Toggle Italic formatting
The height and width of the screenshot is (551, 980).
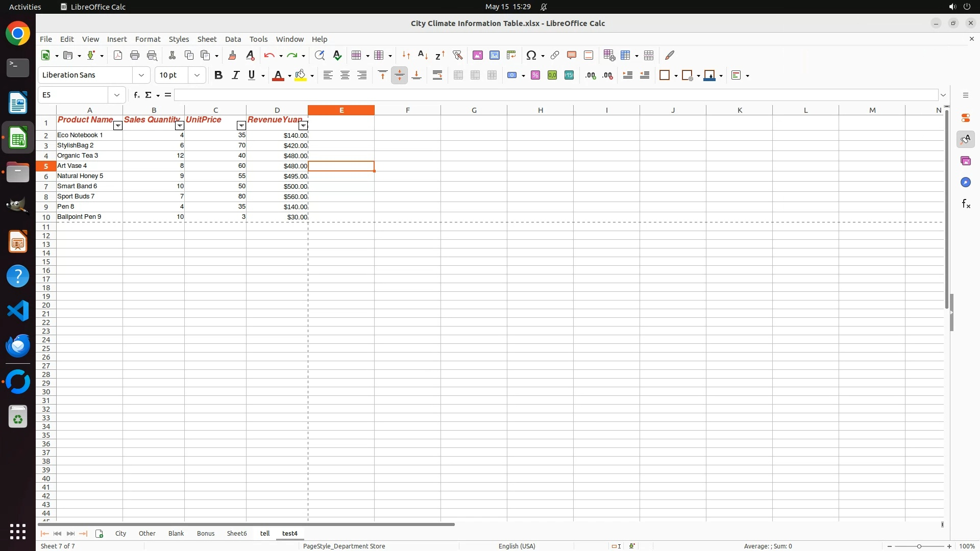(235, 76)
